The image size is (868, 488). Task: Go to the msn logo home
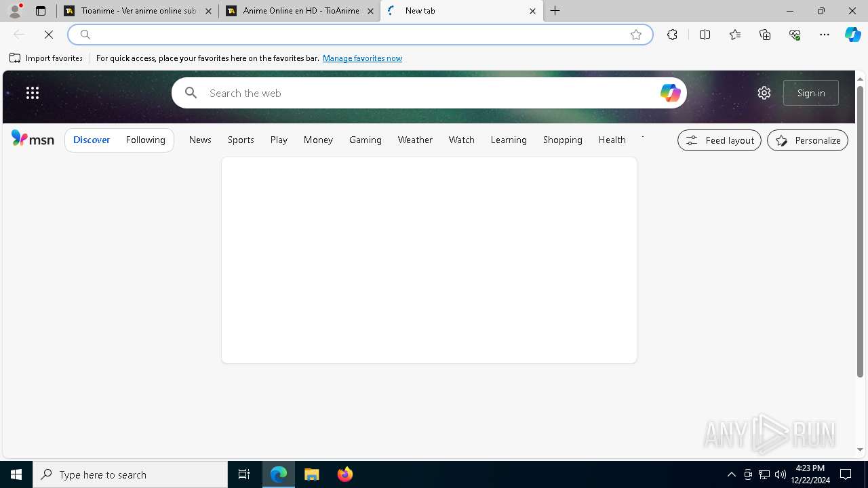point(33,139)
